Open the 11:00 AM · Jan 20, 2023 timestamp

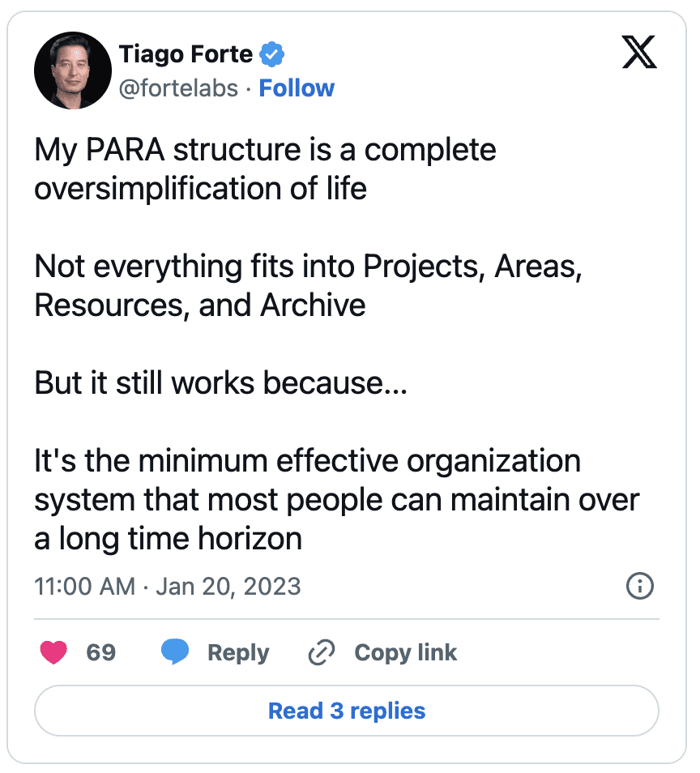168,587
